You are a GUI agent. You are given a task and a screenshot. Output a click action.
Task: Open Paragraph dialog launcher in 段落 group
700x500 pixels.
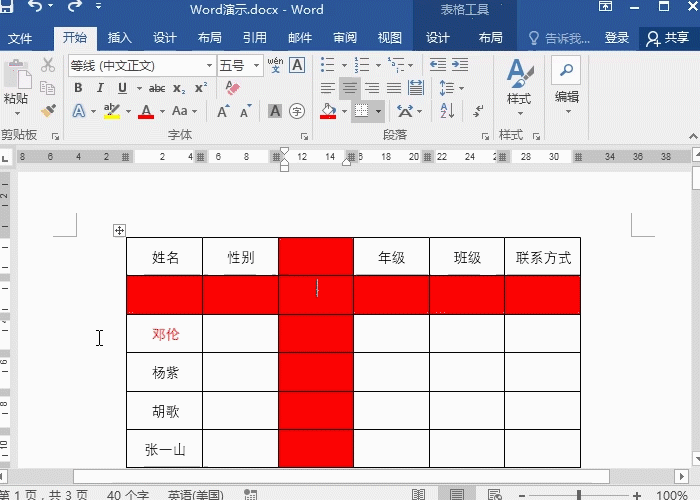click(x=485, y=136)
